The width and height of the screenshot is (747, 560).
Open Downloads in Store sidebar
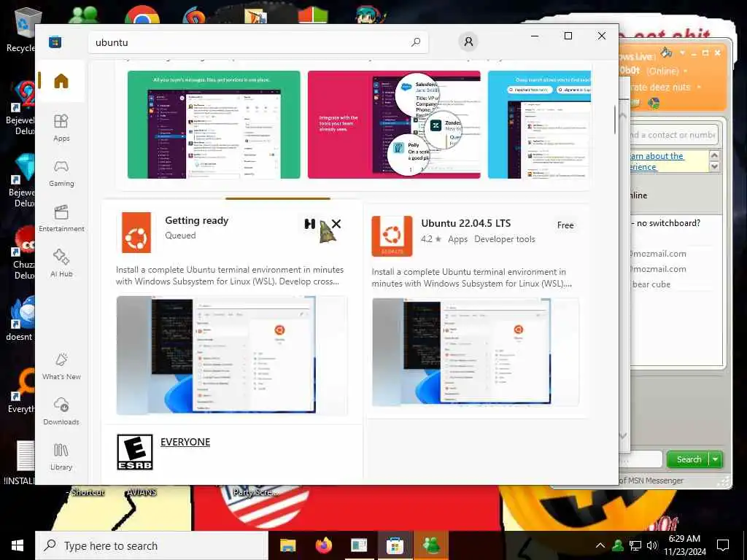pos(61,411)
